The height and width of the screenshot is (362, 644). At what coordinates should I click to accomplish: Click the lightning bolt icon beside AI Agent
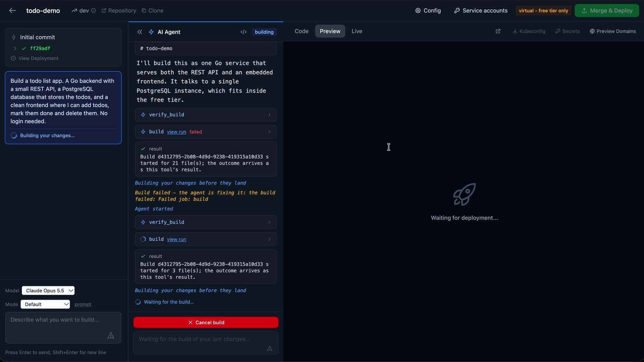coord(151,32)
